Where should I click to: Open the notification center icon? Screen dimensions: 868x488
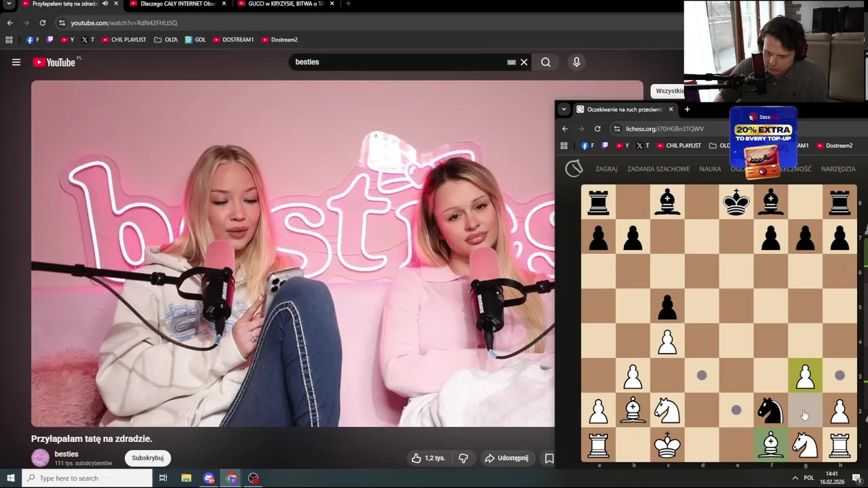click(x=856, y=479)
